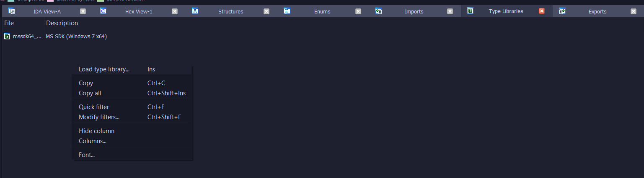Switch to the Imports tab
Viewport: 644px width, 178px height.
click(414, 11)
